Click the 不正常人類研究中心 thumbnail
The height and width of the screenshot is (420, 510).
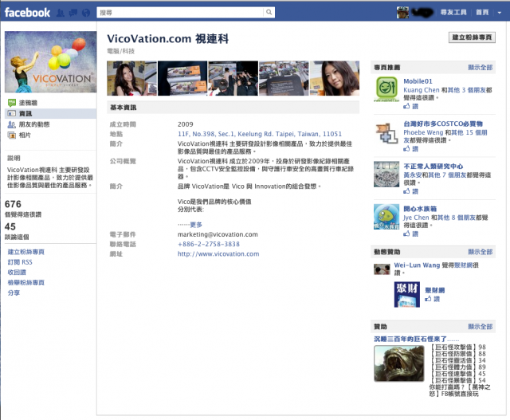click(x=386, y=174)
